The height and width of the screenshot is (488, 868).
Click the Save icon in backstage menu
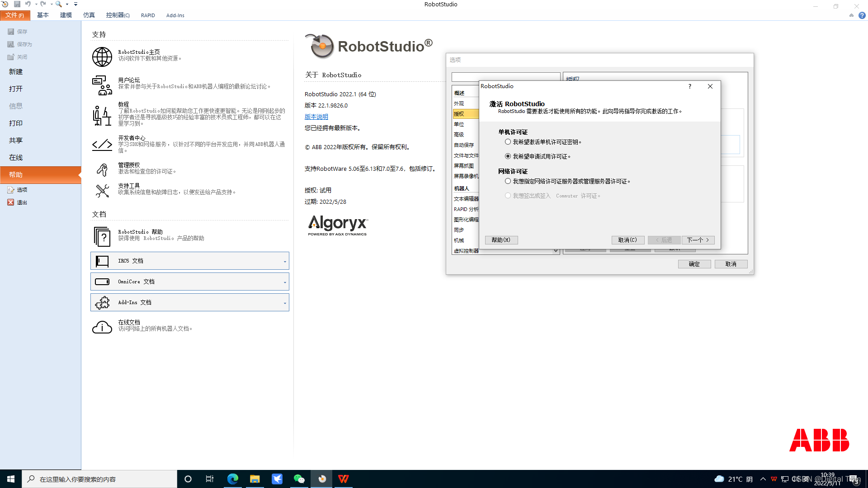(x=11, y=32)
